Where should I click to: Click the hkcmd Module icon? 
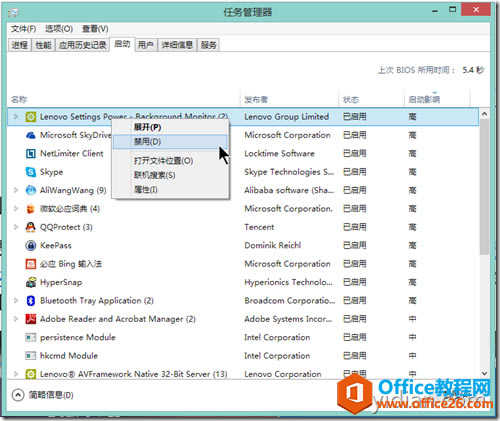click(x=31, y=356)
